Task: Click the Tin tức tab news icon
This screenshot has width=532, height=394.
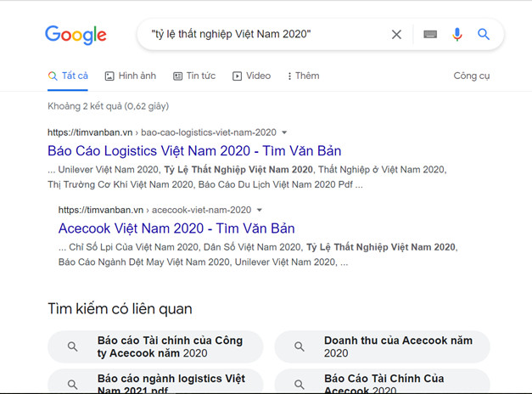Action: click(178, 76)
